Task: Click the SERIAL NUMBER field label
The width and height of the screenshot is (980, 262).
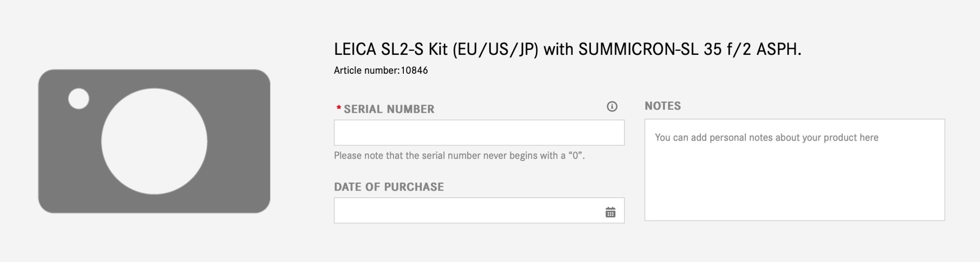Action: 389,109
